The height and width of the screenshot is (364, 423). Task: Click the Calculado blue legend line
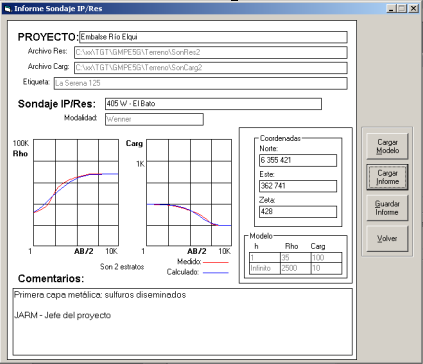point(216,273)
